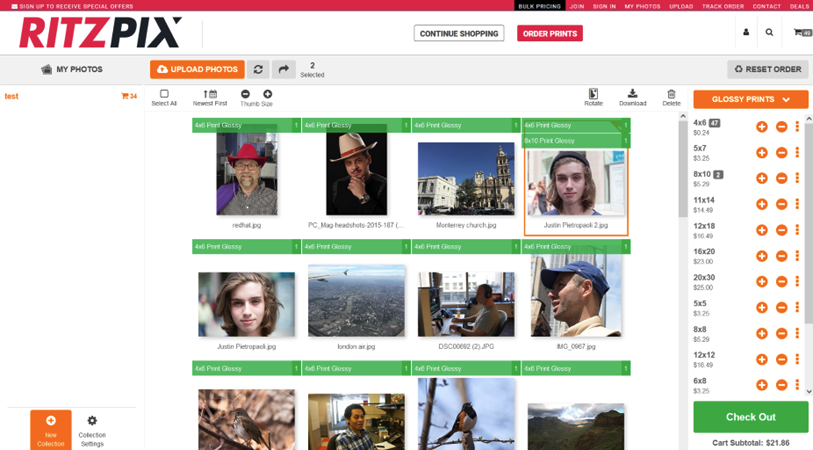Expand the Glossy Prints dropdown

pyautogui.click(x=750, y=100)
